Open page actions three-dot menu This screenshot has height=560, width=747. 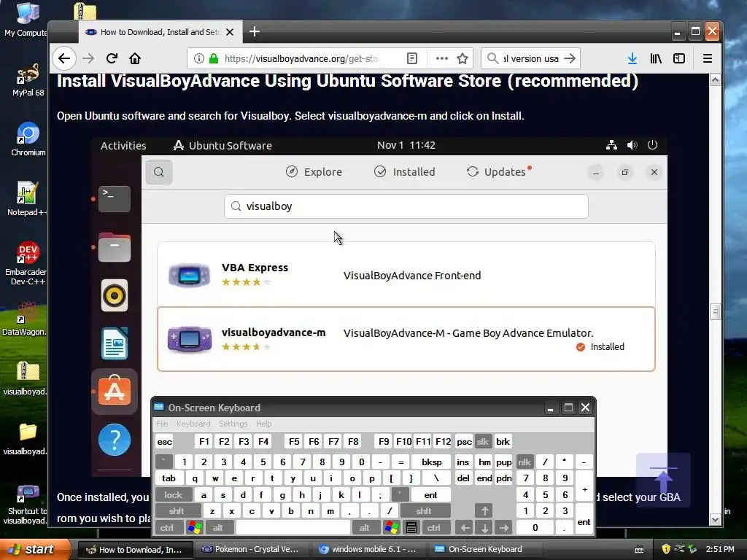441,58
